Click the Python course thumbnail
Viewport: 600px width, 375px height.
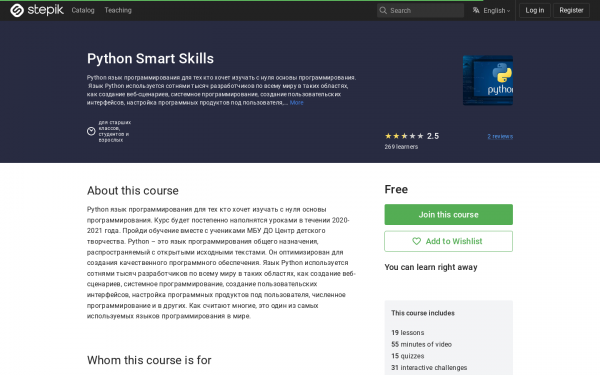coord(488,80)
